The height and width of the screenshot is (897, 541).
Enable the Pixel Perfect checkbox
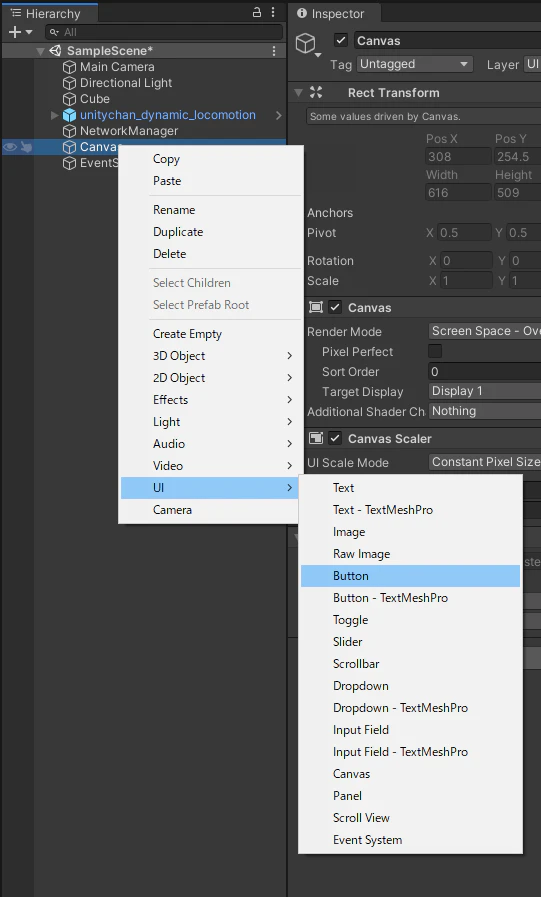coord(435,351)
